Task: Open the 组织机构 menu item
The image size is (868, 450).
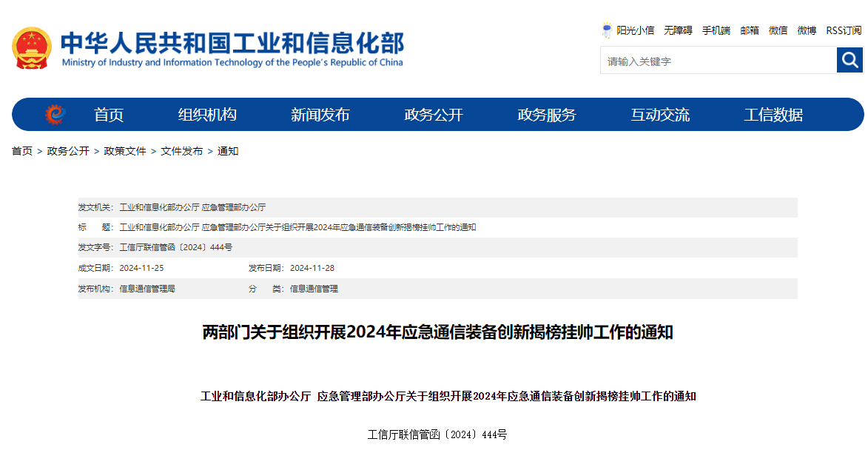Action: pyautogui.click(x=207, y=115)
